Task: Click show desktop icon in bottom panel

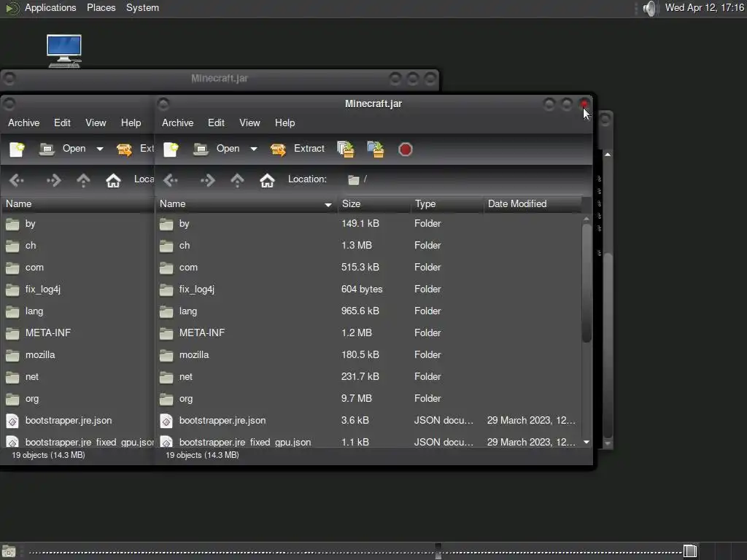Action: click(x=9, y=551)
